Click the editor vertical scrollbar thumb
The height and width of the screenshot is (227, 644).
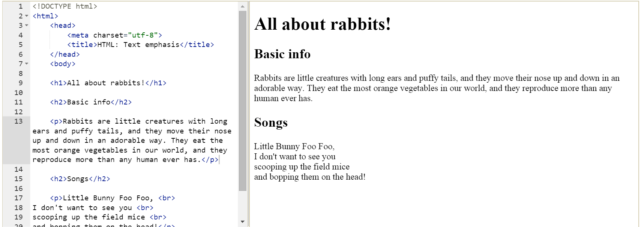coord(243,101)
